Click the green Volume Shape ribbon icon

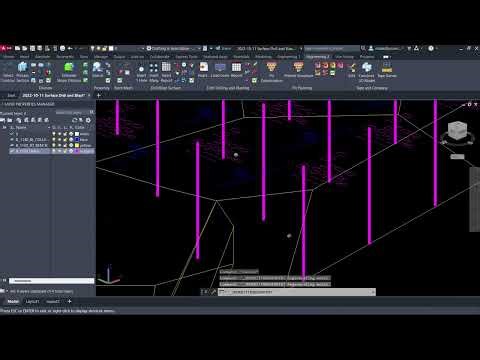69,68
